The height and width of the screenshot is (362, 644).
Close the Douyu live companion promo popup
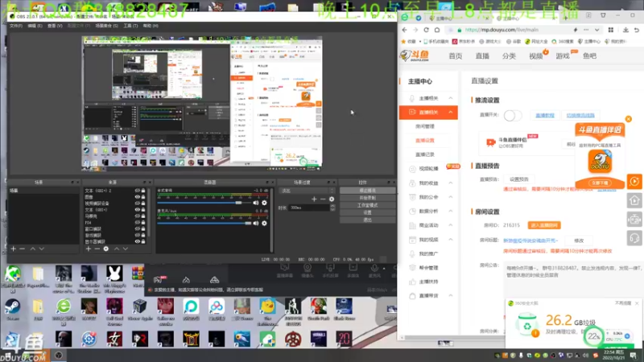[x=629, y=119]
